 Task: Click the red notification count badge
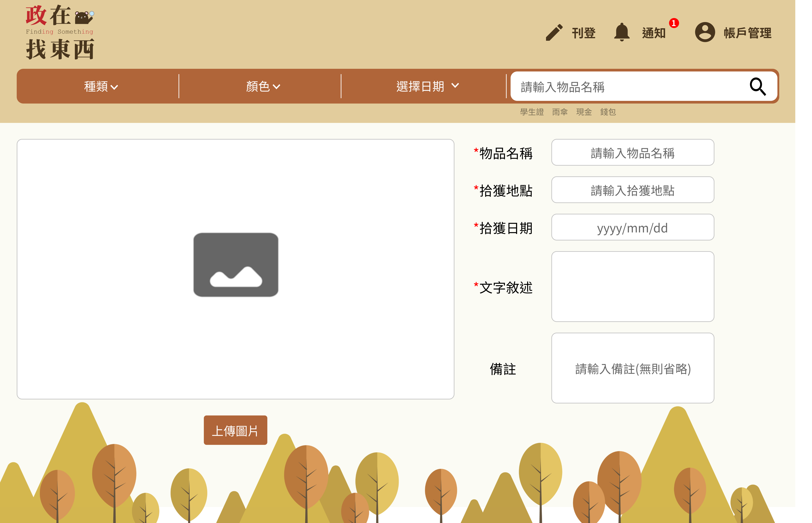[674, 23]
